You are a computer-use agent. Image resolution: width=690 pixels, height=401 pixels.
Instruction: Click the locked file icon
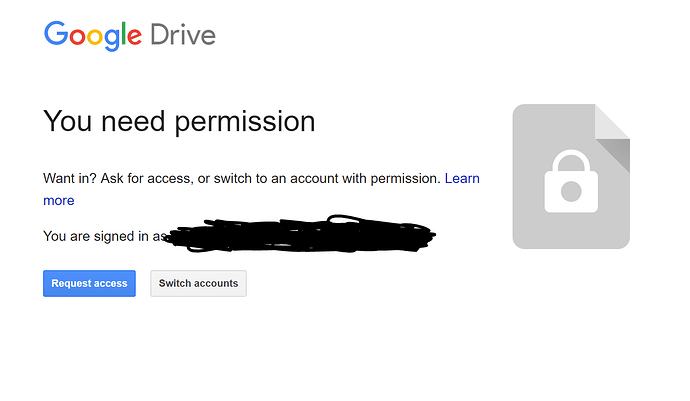[x=570, y=176]
